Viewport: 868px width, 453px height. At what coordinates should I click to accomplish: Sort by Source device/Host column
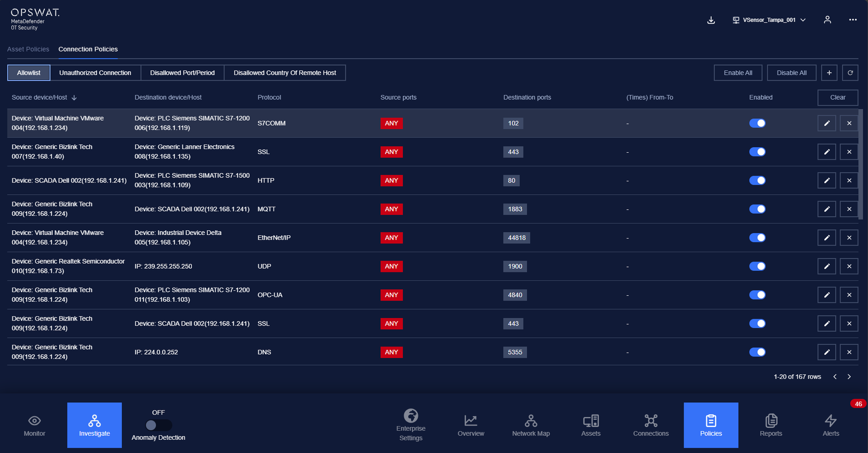point(44,97)
